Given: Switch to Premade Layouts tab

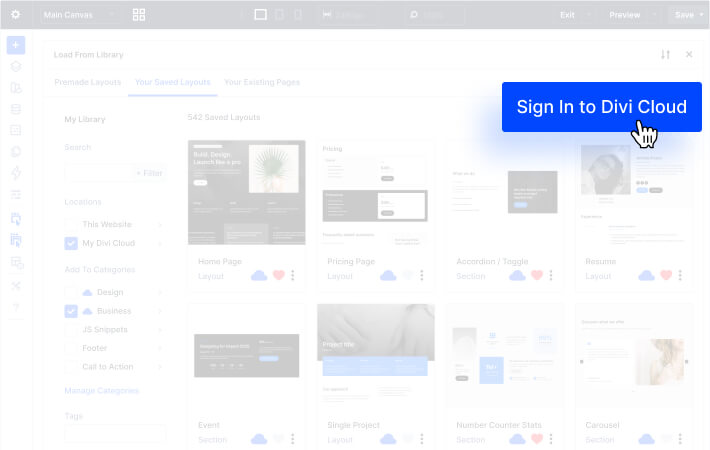Looking at the screenshot, I should (x=88, y=82).
